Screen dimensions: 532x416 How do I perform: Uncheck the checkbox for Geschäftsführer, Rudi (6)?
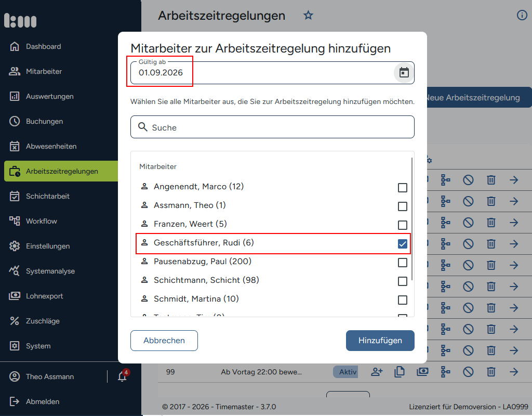point(403,244)
